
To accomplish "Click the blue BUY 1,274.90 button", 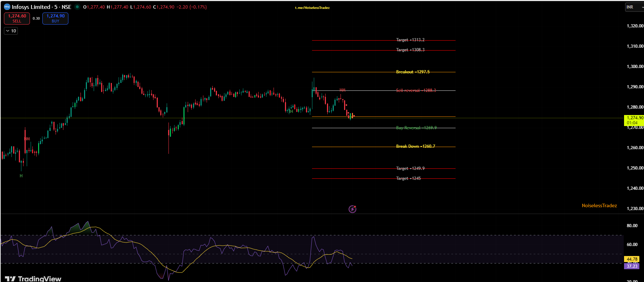I will point(55,19).
